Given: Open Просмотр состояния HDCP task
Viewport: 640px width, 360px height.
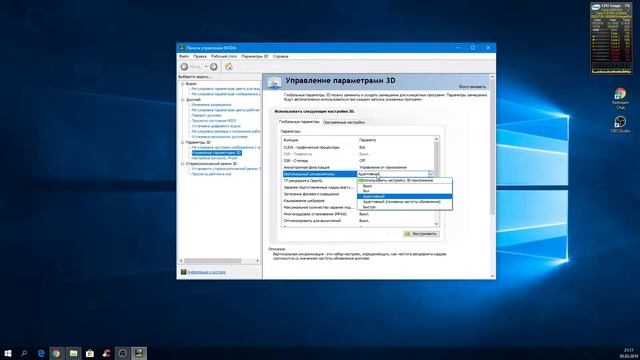Looking at the screenshot, I should [x=214, y=121].
